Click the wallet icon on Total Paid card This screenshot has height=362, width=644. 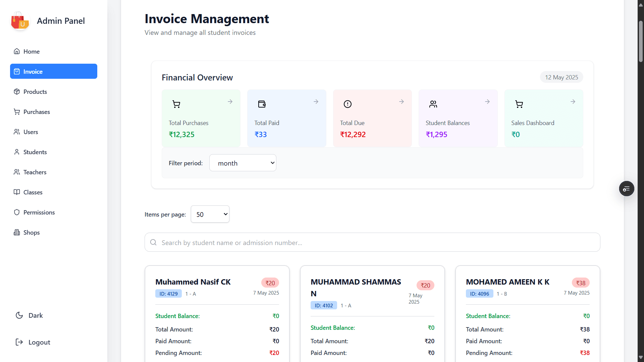(262, 104)
